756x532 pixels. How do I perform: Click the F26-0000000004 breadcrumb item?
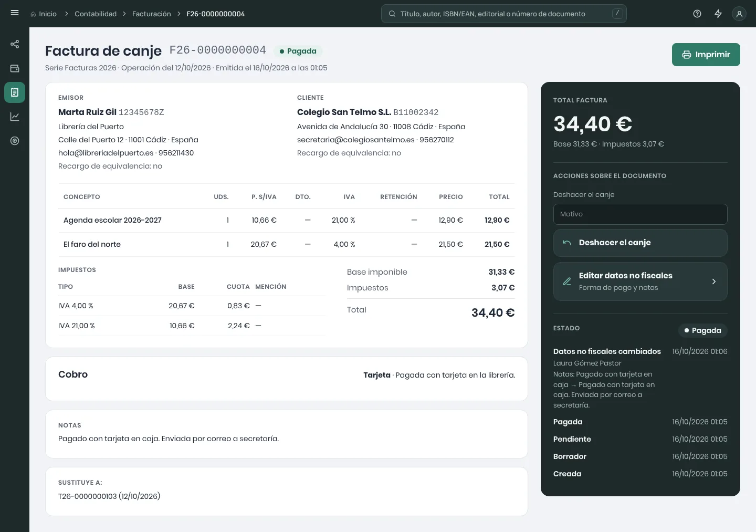[216, 14]
